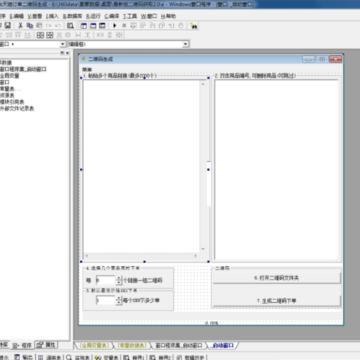This screenshot has height=360, width=360.
Task: Close the left project panel
Action: click(x=67, y=53)
